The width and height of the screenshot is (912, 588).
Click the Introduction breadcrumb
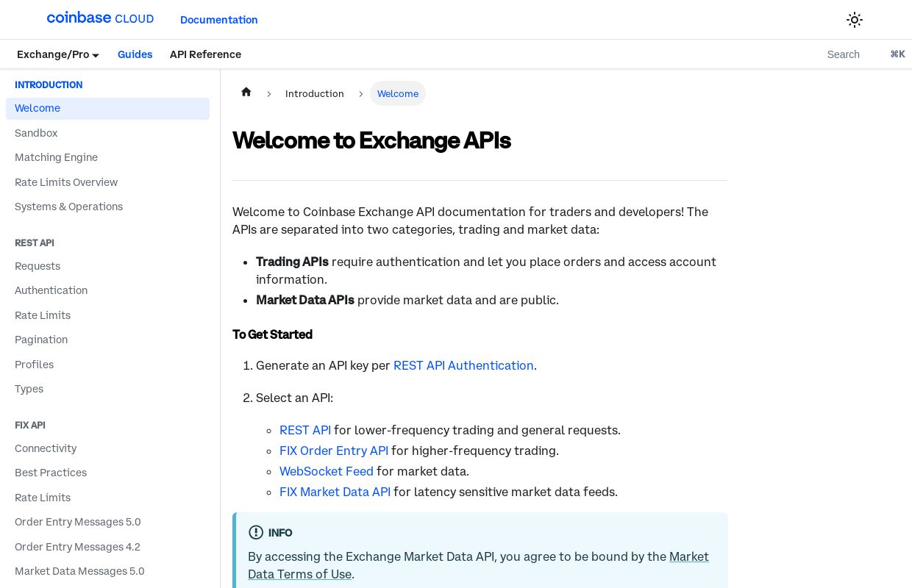point(315,93)
